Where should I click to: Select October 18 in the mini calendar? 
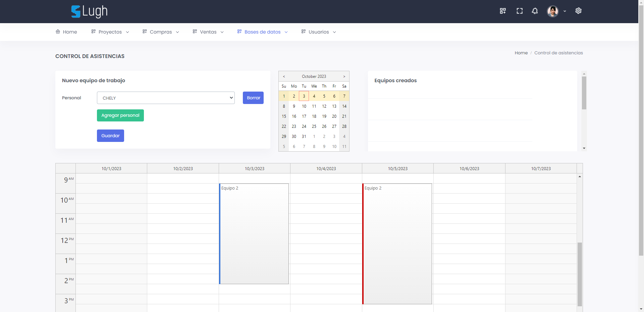click(x=314, y=116)
